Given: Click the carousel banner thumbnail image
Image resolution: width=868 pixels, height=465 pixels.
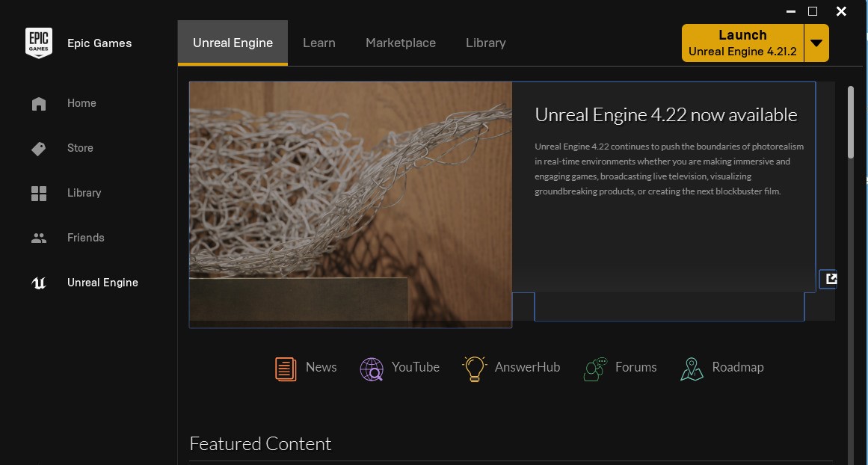Looking at the screenshot, I should pos(350,204).
